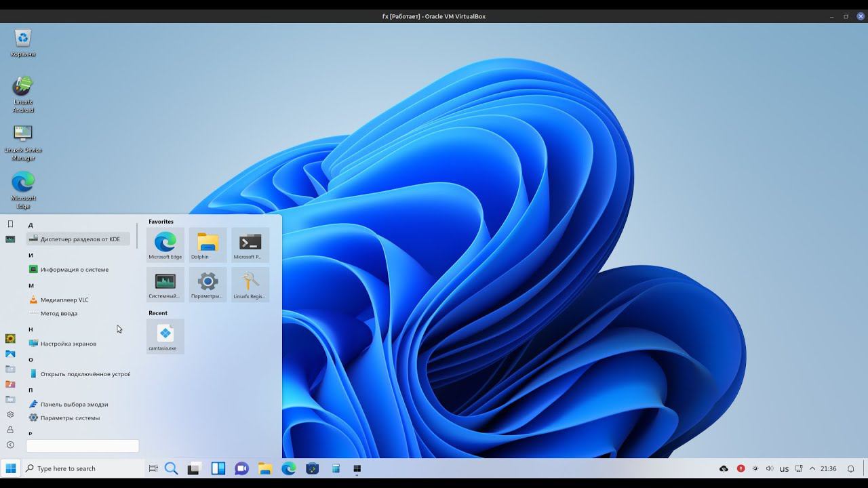This screenshot has height=488, width=868.
Task: Jump to letter М section header
Action: point(31,286)
